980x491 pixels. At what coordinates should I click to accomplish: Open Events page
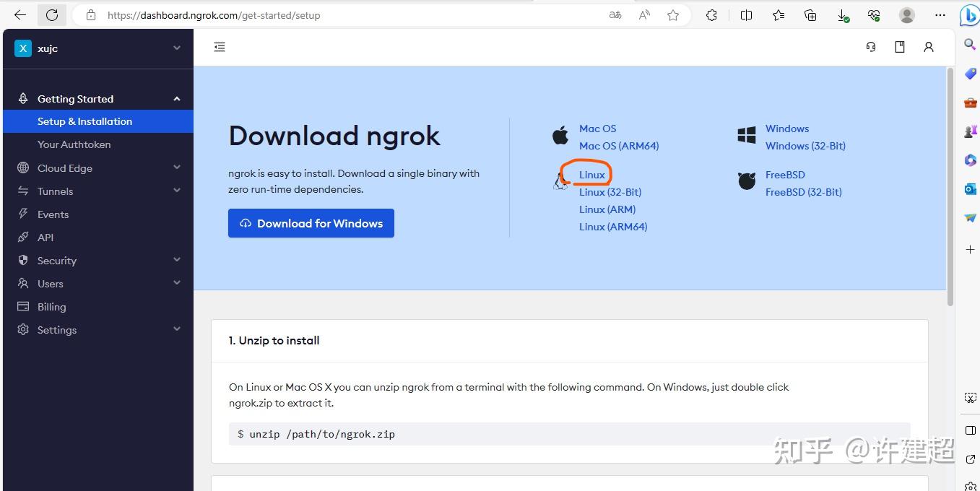pyautogui.click(x=53, y=214)
